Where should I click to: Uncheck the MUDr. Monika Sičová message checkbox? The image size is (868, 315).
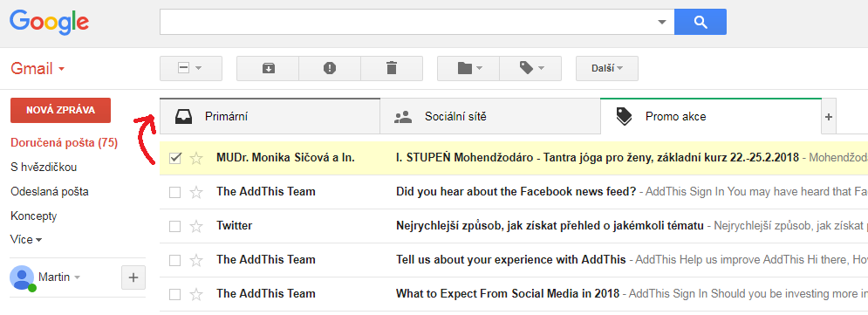pos(175,158)
